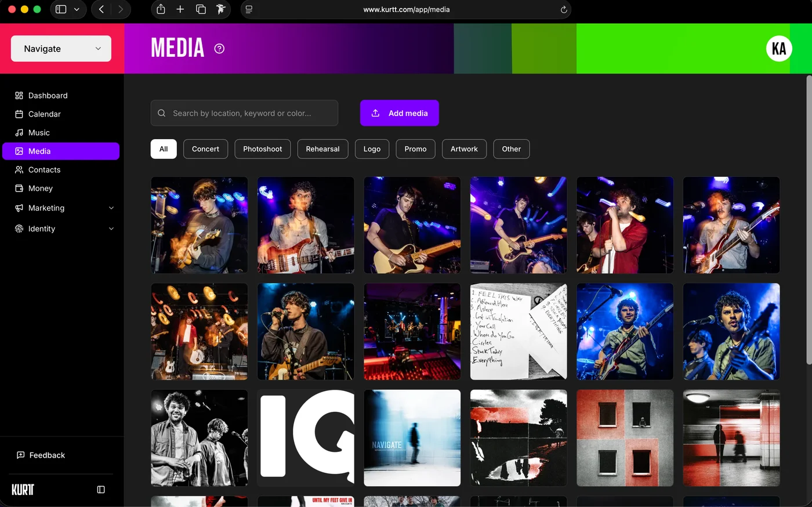
Task: Expand the Marketing submenu chevron
Action: coord(111,208)
